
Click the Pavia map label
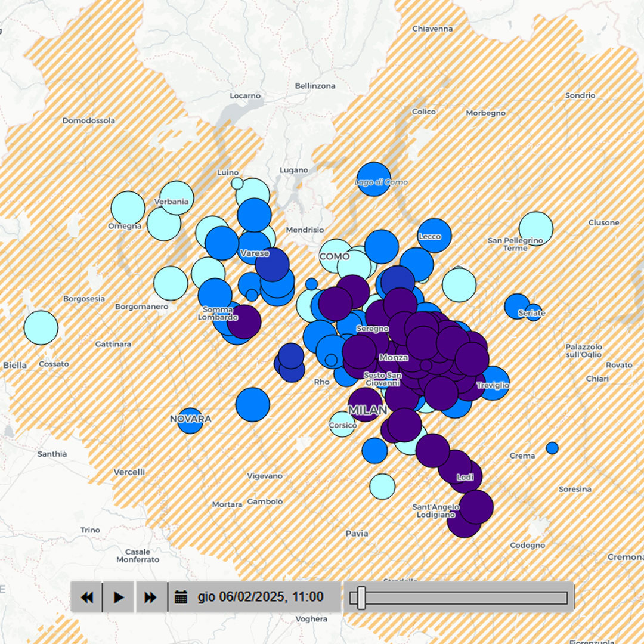click(x=357, y=534)
